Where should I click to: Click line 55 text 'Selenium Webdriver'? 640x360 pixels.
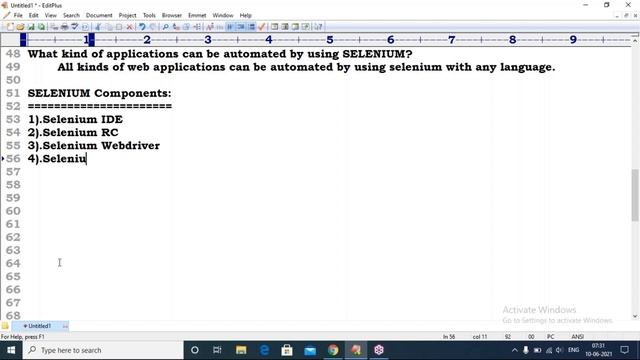tap(101, 145)
